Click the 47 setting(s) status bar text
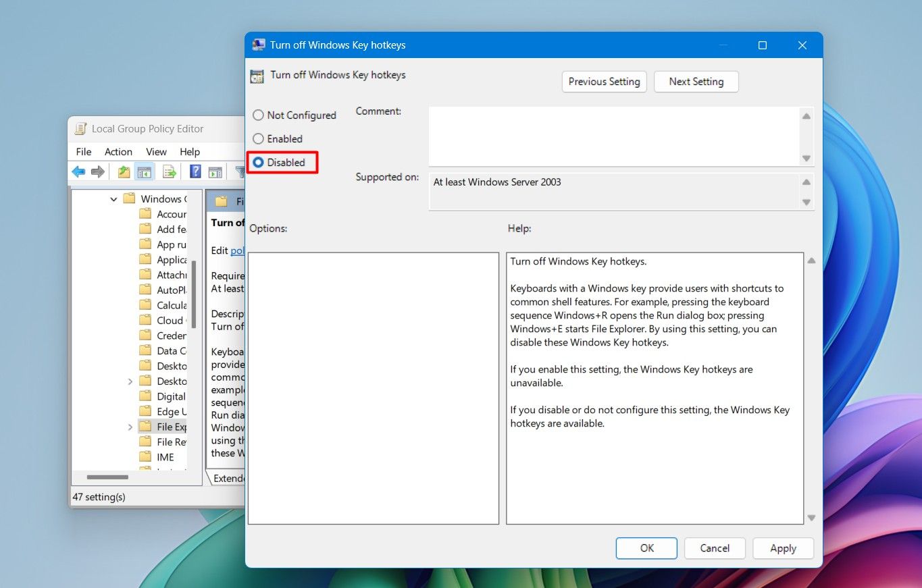This screenshot has width=922, height=588. (x=99, y=497)
